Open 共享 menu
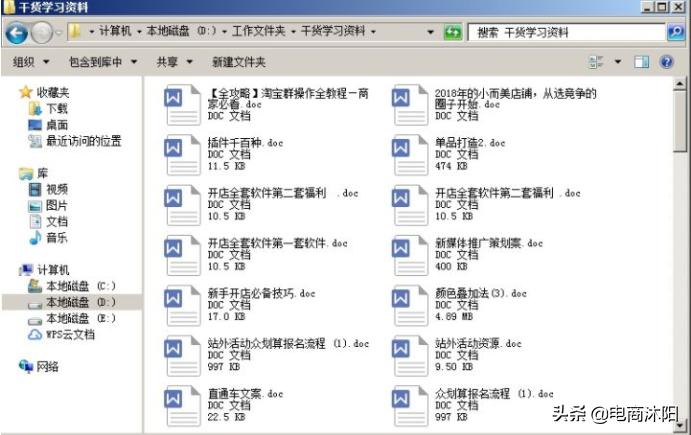This screenshot has width=691, height=435. pos(175,62)
